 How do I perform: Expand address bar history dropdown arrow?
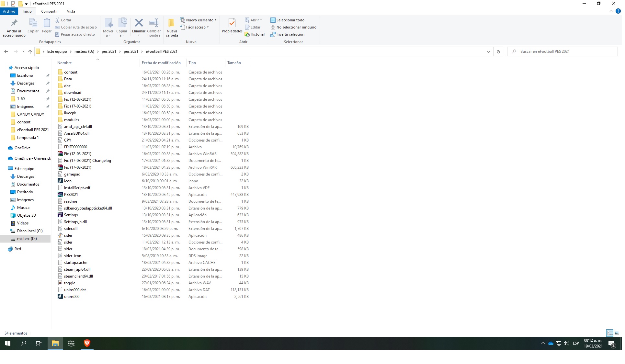(x=488, y=51)
